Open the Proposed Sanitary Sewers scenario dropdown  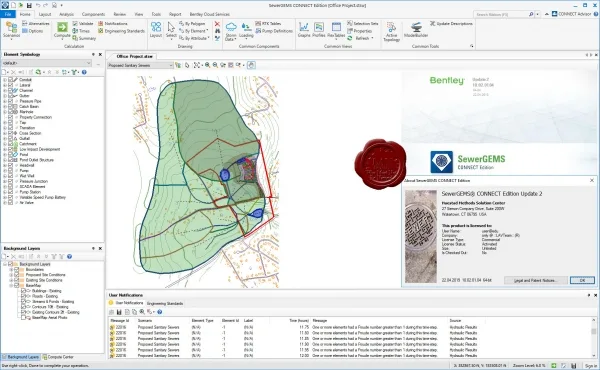tap(140, 65)
